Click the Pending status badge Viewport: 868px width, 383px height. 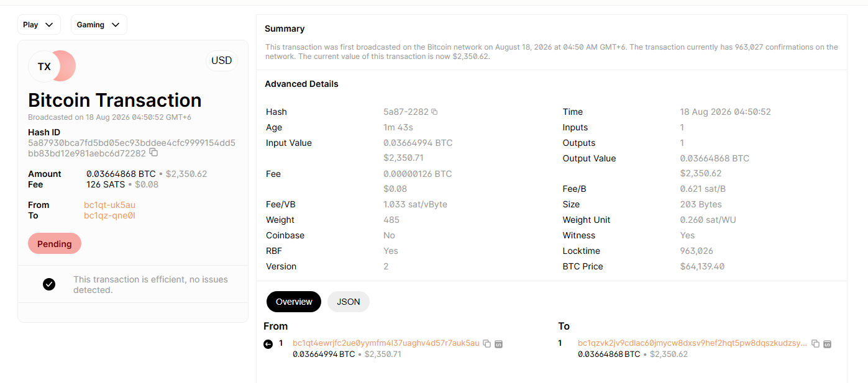tap(55, 244)
